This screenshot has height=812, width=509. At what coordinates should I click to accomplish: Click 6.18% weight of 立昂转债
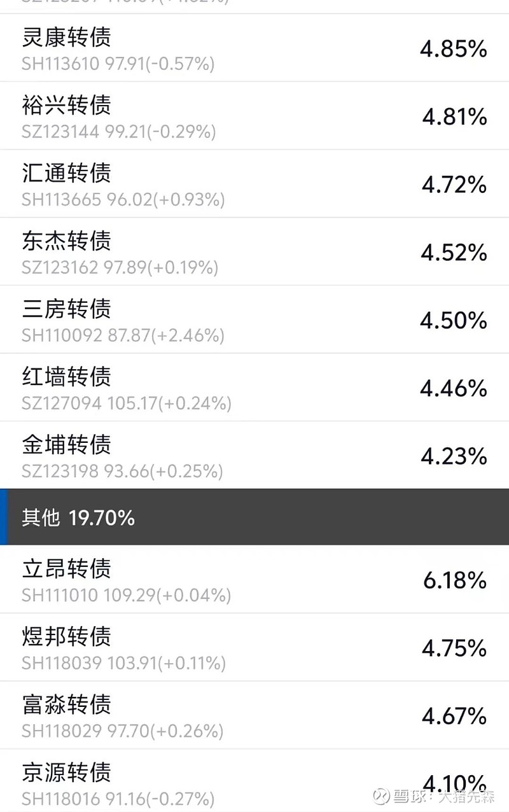[454, 580]
